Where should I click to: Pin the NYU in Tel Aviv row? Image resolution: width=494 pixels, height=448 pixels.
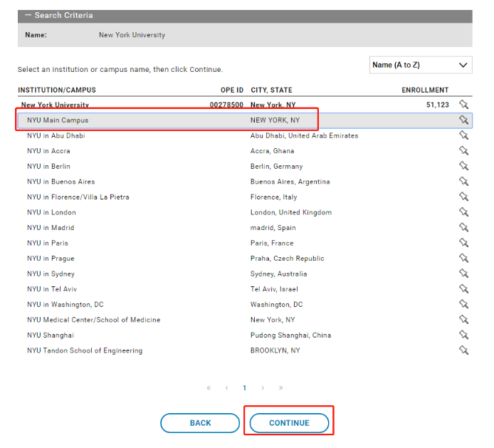(x=463, y=288)
